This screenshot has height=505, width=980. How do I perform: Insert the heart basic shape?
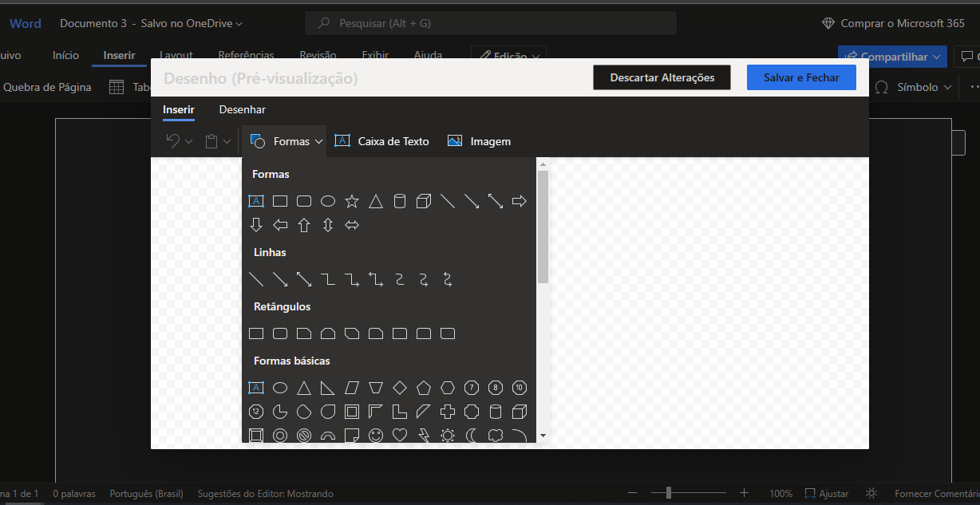tap(400, 436)
